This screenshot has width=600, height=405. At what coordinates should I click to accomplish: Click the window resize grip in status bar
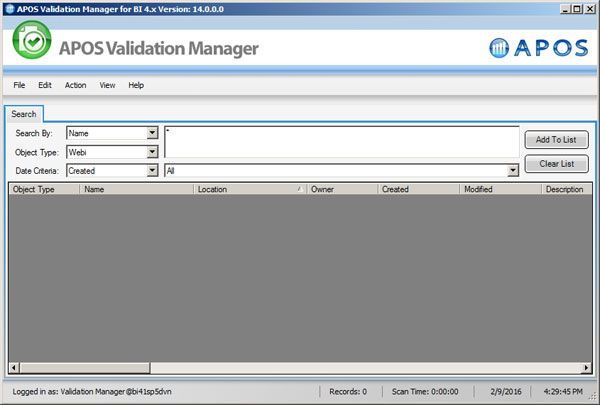tap(592, 397)
